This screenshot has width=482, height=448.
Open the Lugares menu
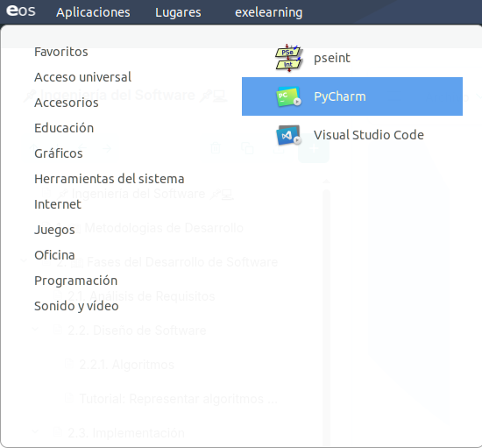click(x=178, y=12)
